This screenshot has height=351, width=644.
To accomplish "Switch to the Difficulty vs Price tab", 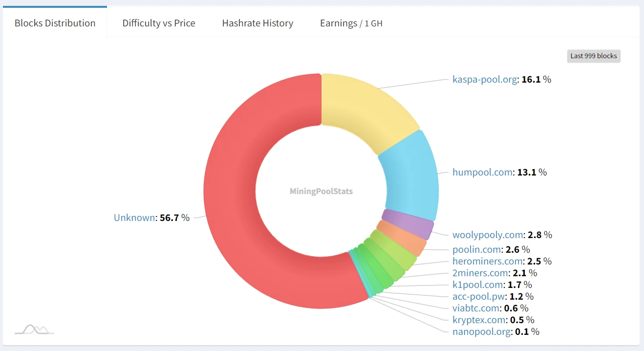I will coord(159,23).
